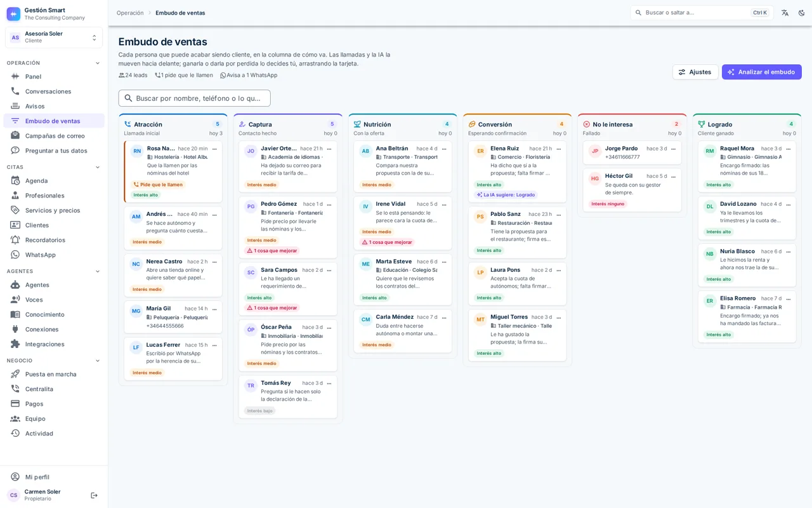This screenshot has height=508, width=812.
Task: Open the Asesoría Soler client switcher
Action: [x=54, y=37]
